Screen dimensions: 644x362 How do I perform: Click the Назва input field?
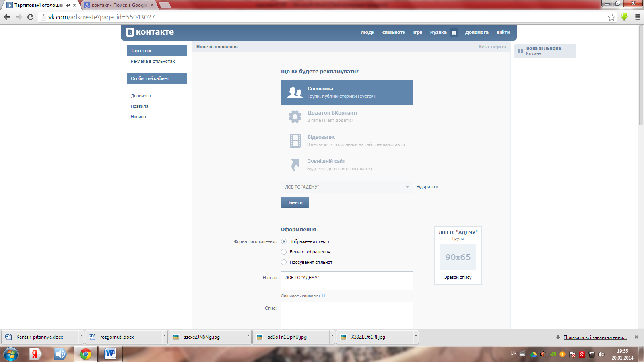click(347, 281)
